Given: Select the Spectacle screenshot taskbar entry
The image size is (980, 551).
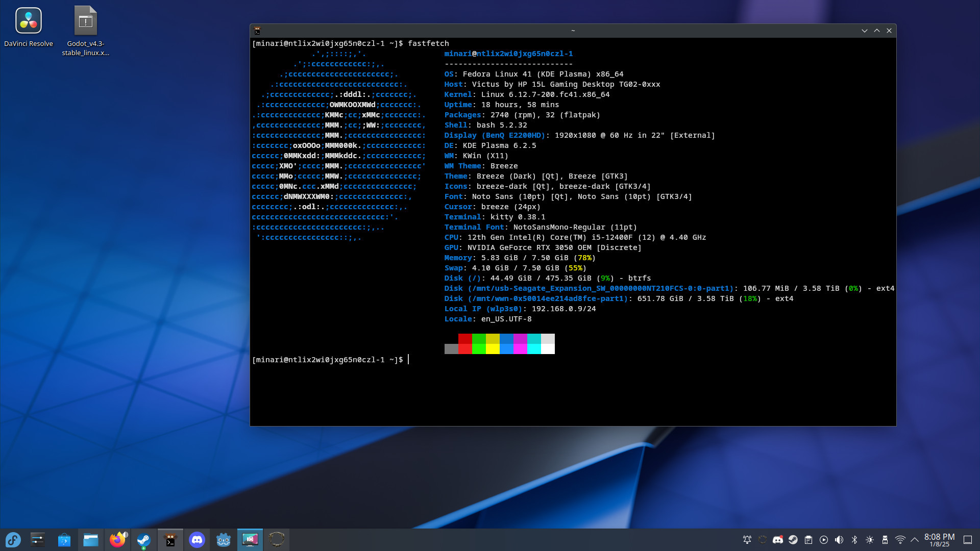Looking at the screenshot, I should [250, 540].
